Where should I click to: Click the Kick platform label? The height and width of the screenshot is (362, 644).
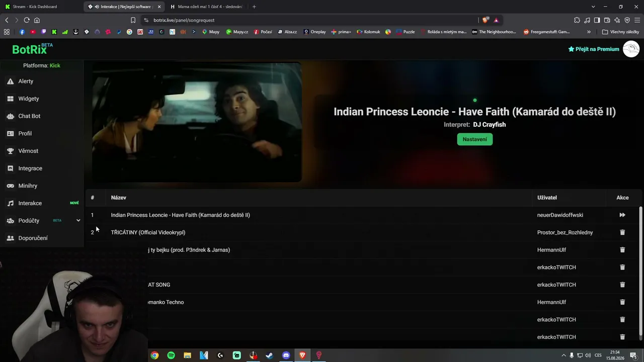click(55, 65)
